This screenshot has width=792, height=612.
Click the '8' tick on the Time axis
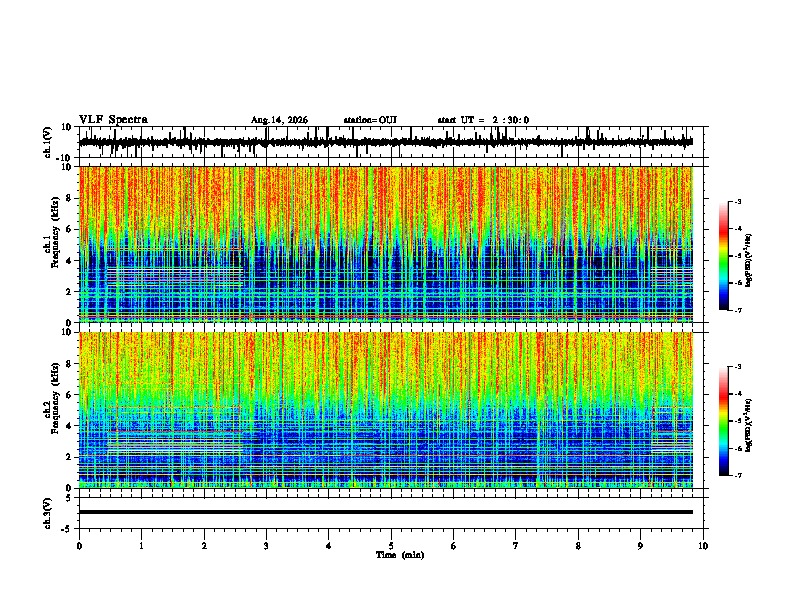[x=578, y=546]
